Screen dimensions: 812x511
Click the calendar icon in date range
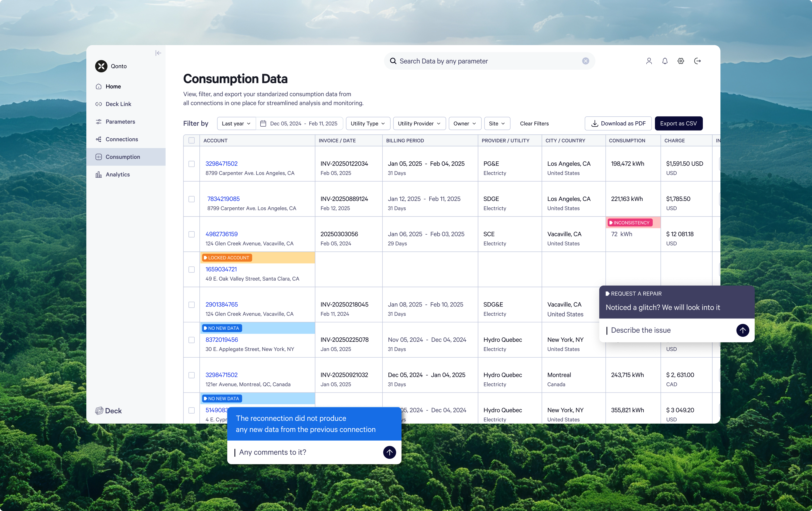[263, 123]
